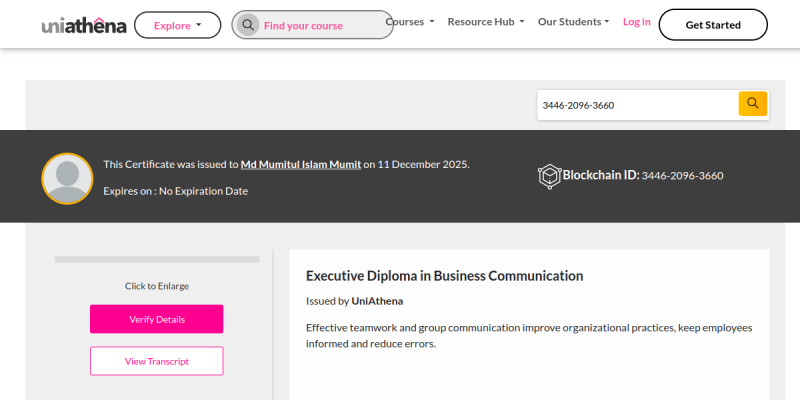Click the Click to Enlarge label

157,286
